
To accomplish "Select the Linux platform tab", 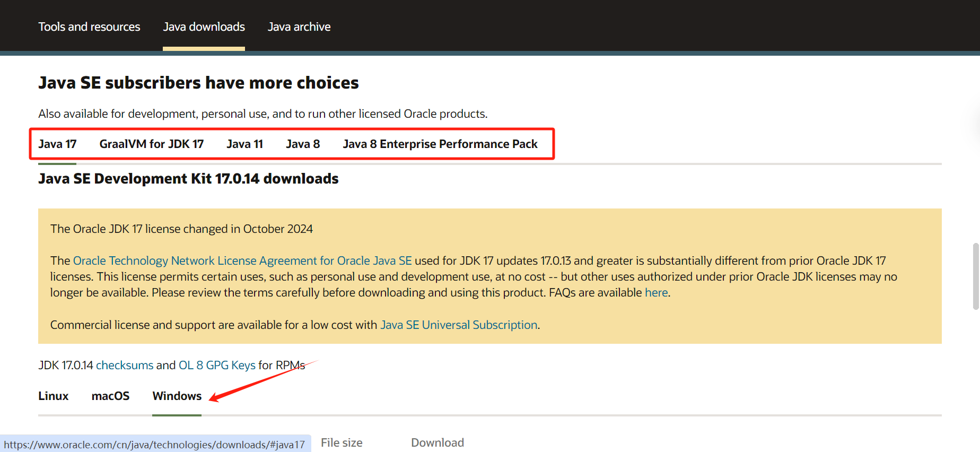I will pos(53,396).
